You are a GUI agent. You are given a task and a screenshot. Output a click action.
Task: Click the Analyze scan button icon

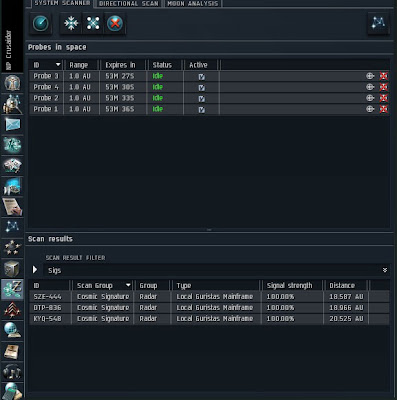[x=40, y=23]
